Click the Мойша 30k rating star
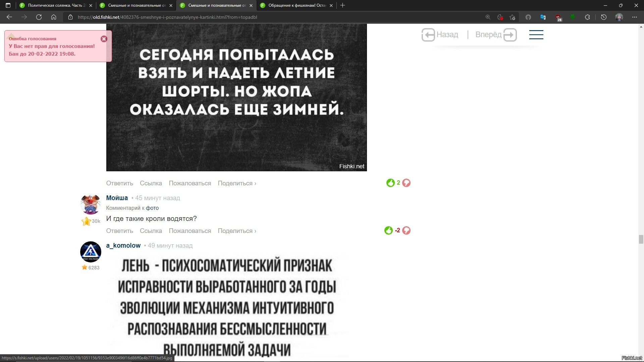The width and height of the screenshot is (644, 362). click(86, 221)
